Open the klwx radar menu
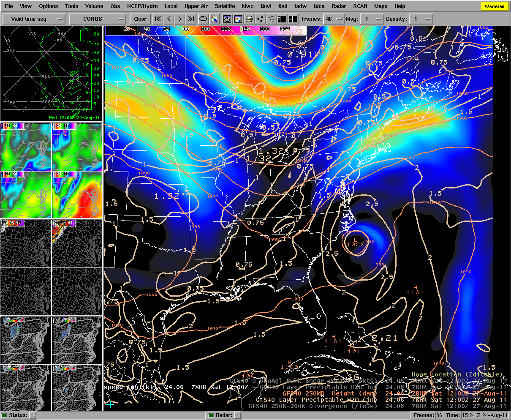511x420 pixels. click(247, 6)
